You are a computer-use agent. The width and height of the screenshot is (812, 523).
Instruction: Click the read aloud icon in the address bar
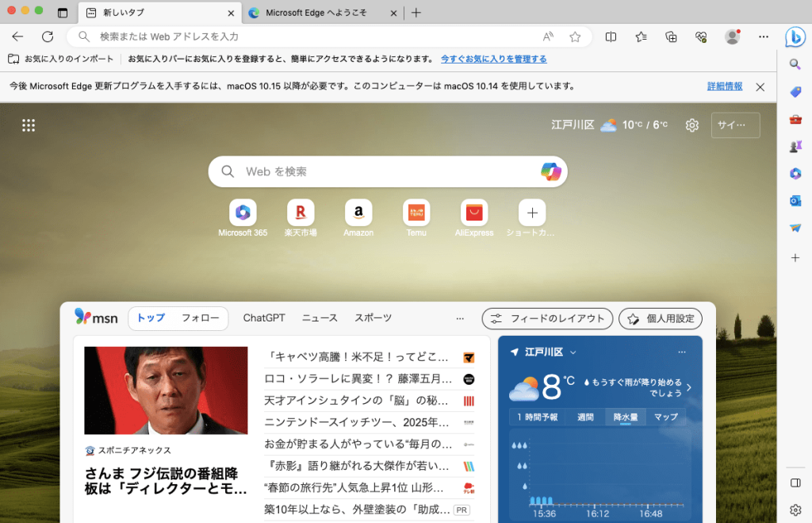pyautogui.click(x=548, y=37)
